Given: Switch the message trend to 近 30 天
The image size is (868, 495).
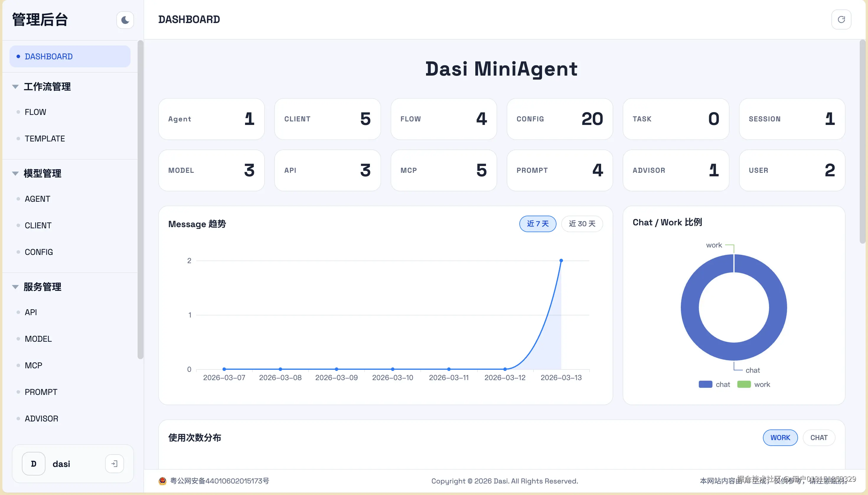Looking at the screenshot, I should [582, 224].
